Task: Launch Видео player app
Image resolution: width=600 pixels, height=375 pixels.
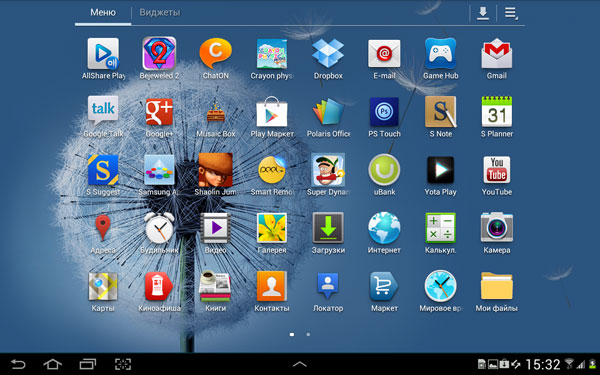Action: [215, 228]
